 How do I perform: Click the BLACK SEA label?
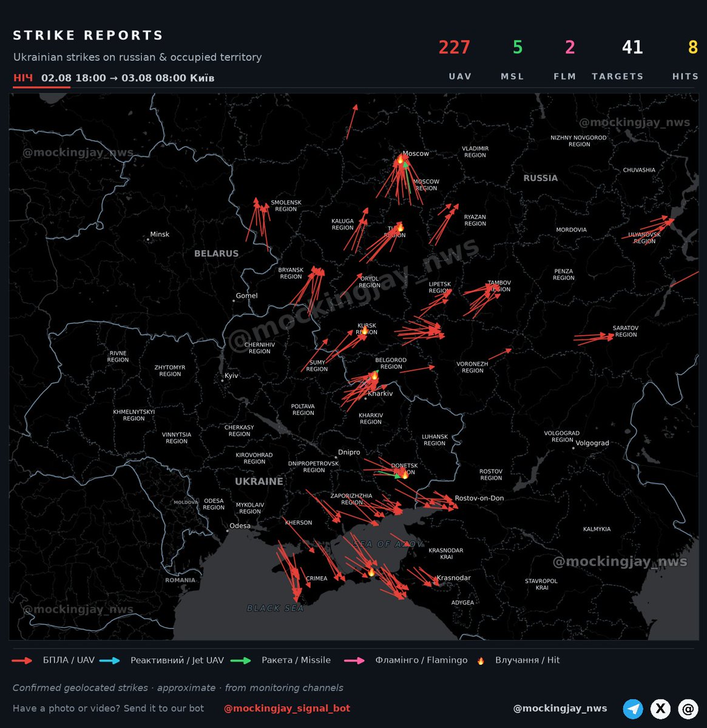point(275,608)
